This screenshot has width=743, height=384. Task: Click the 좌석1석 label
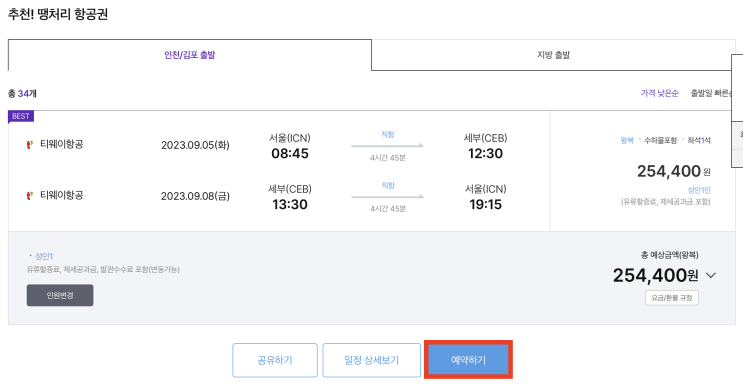pos(699,140)
